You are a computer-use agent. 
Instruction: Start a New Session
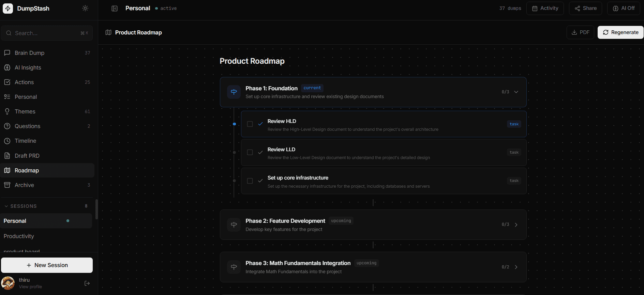pos(47,265)
